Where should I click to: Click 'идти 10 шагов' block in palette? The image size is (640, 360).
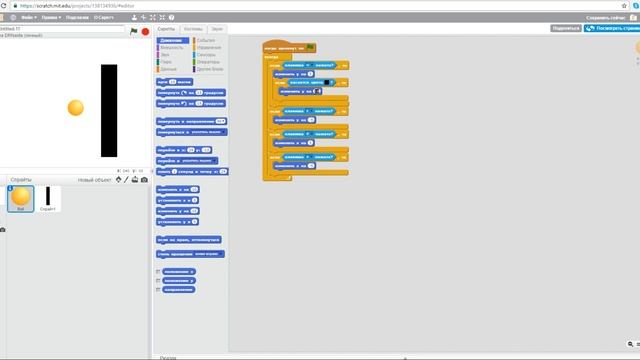175,82
